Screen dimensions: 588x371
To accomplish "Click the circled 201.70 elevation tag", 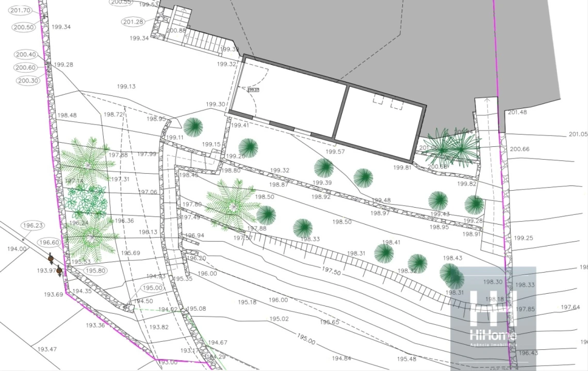I will click(x=21, y=10).
